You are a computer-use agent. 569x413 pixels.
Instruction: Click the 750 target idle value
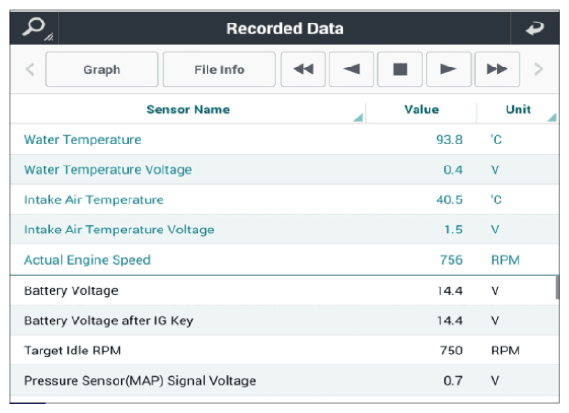[x=451, y=350]
